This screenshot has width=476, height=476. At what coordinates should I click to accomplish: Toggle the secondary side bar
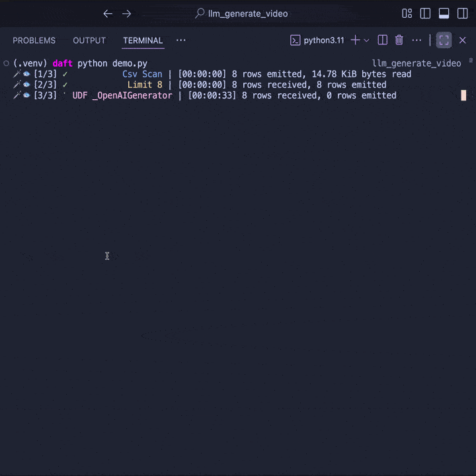[462, 14]
